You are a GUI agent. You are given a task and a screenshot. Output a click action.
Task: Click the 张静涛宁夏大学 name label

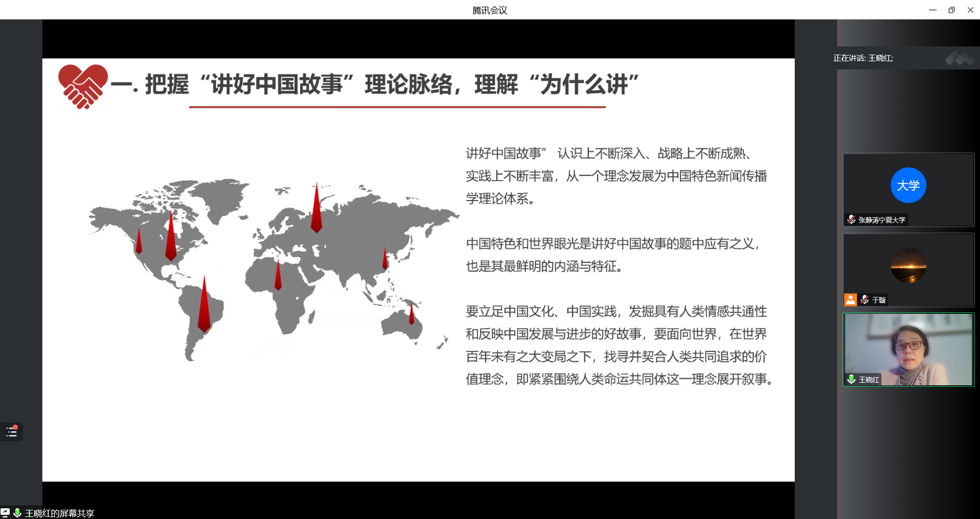[x=881, y=220]
